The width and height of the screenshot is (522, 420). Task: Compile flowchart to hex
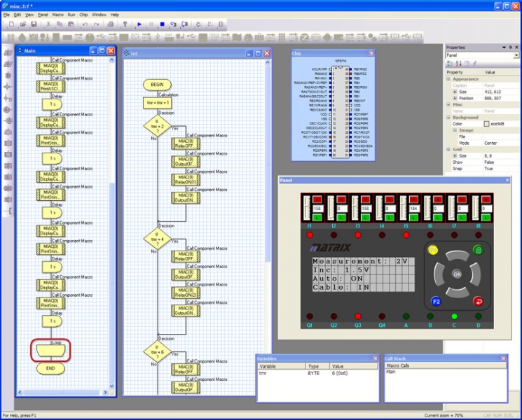[x=210, y=24]
